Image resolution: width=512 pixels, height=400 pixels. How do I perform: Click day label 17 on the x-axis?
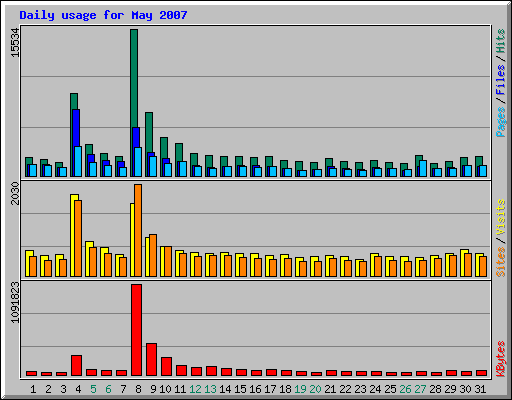pyautogui.click(x=270, y=389)
